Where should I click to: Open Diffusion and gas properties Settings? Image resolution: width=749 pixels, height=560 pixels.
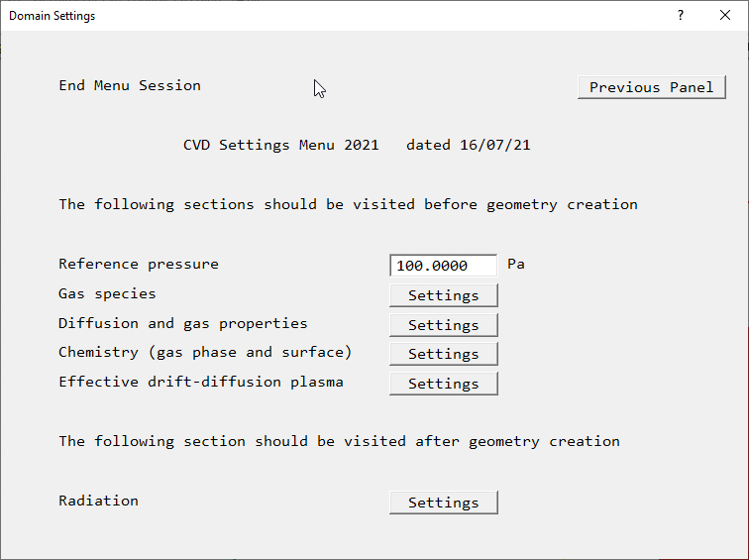click(x=443, y=325)
